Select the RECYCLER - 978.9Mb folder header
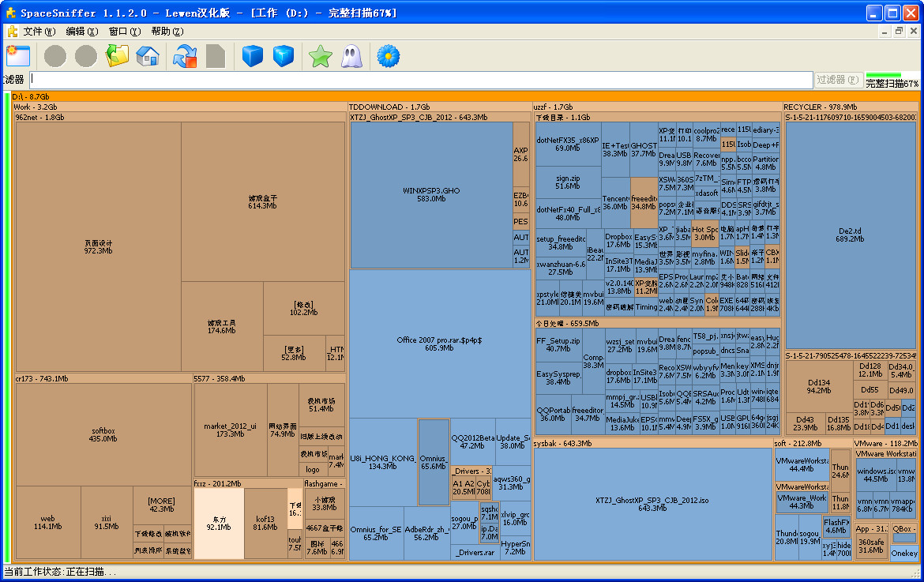Image resolution: width=924 pixels, height=582 pixels. (851, 107)
